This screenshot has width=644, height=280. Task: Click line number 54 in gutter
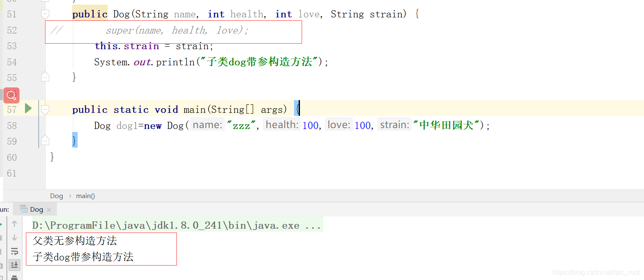pyautogui.click(x=12, y=62)
